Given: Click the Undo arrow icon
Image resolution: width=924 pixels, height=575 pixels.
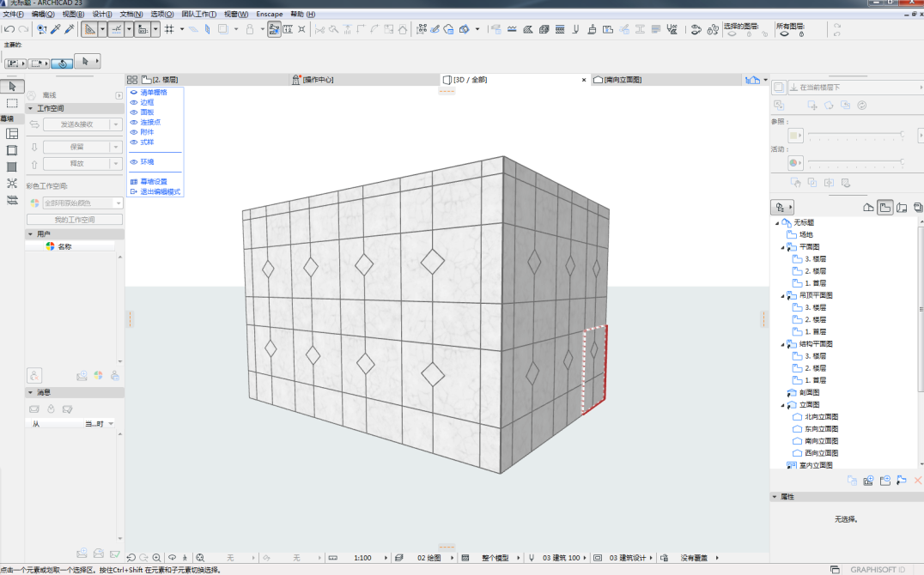Looking at the screenshot, I should tap(9, 29).
